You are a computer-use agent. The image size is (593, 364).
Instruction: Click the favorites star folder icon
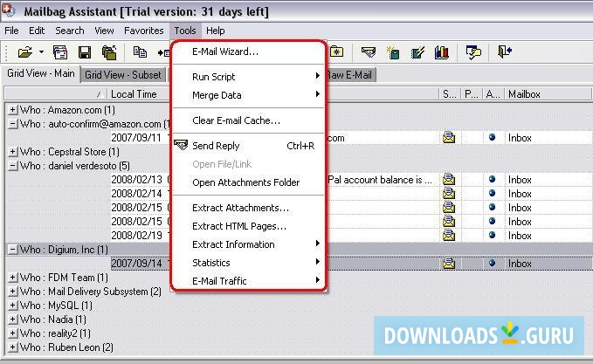(x=336, y=52)
